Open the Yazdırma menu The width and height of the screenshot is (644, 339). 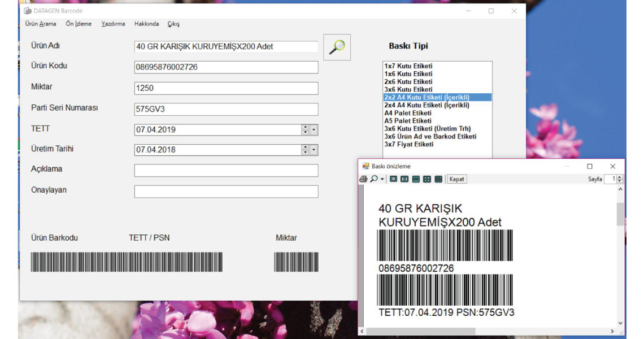click(113, 24)
